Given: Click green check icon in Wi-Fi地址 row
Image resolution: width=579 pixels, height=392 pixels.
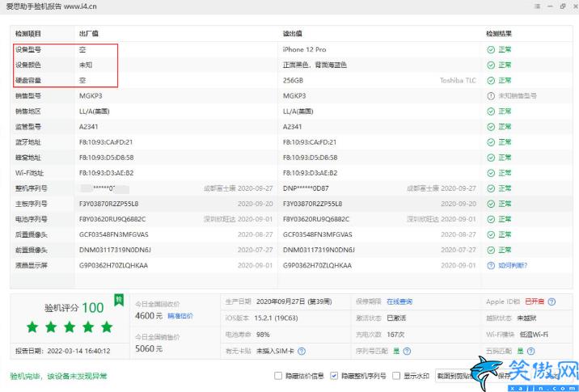Looking at the screenshot, I should coord(491,173).
